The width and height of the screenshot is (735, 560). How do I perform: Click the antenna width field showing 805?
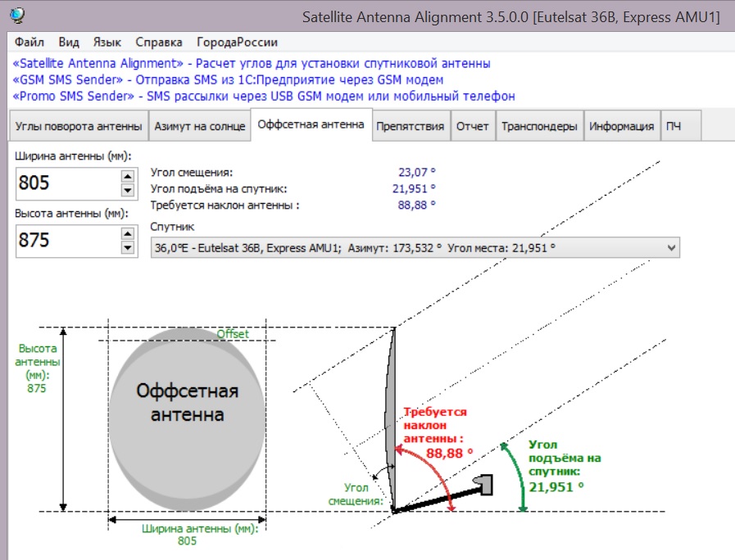pos(66,183)
